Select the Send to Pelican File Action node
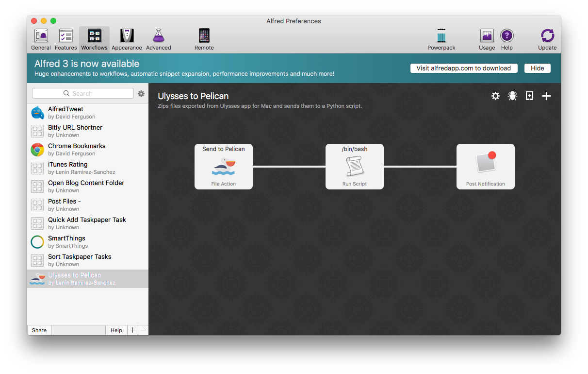The height and width of the screenshot is (374, 588). pos(224,167)
